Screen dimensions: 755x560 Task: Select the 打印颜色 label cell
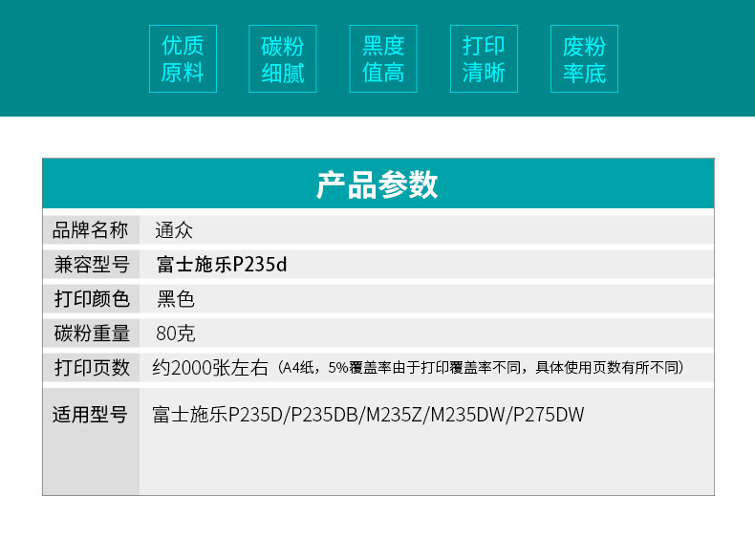[91, 298]
